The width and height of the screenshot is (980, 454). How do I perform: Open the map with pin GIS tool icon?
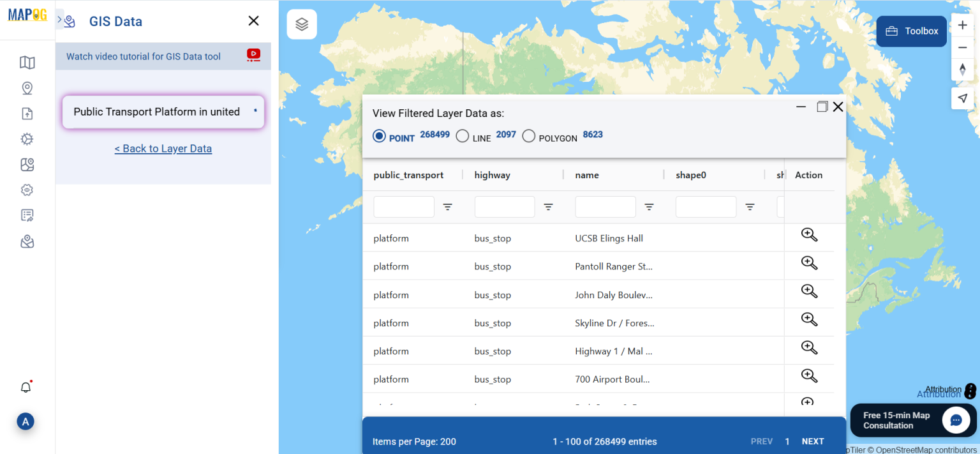pyautogui.click(x=27, y=164)
